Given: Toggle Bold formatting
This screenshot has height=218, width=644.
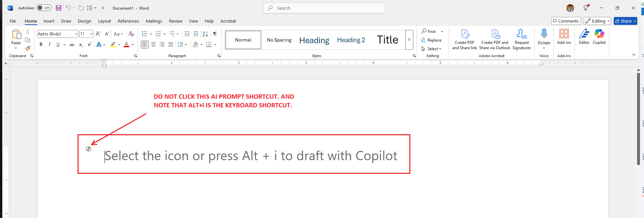Looking at the screenshot, I should point(41,45).
